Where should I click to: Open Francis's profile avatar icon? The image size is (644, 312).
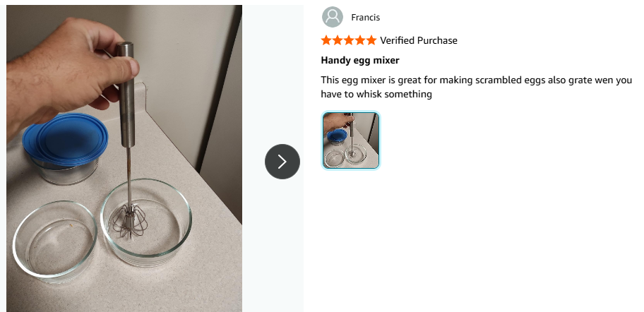pos(333,17)
